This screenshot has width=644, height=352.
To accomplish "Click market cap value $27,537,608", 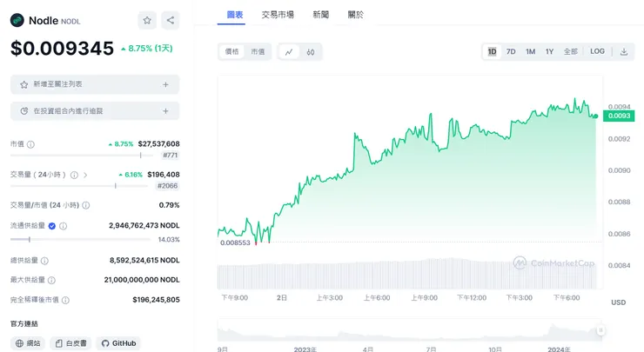I will click(x=158, y=144).
